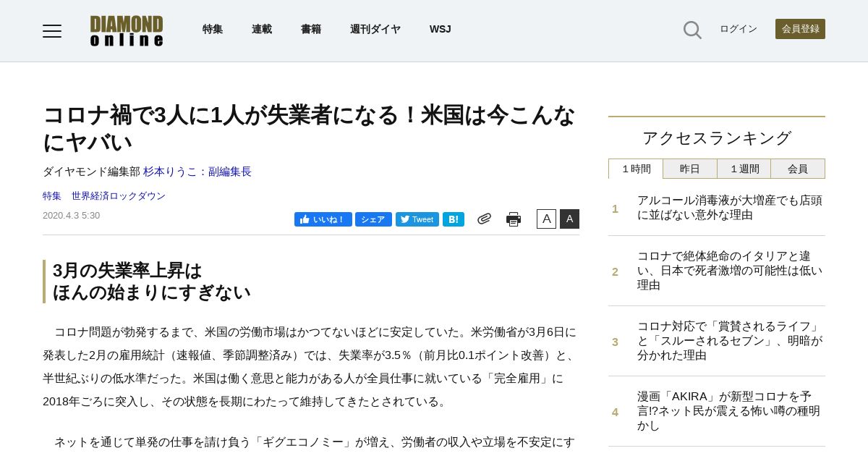Click the article headline コロナ禍で3人に1人

tap(310, 128)
